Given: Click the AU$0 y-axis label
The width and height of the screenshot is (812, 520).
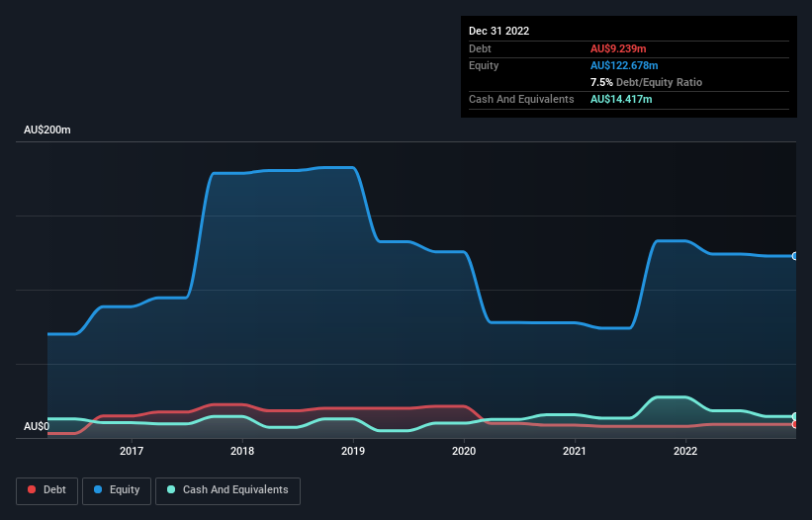Looking at the screenshot, I should (37, 426).
